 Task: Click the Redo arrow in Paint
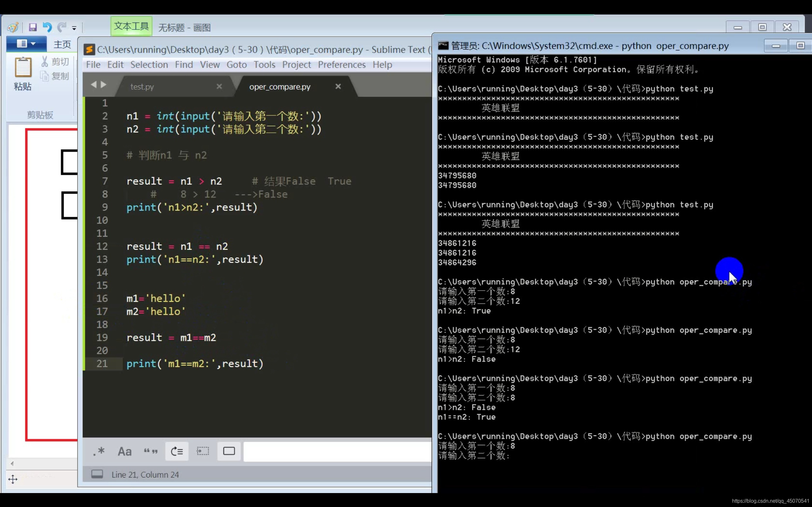62,27
